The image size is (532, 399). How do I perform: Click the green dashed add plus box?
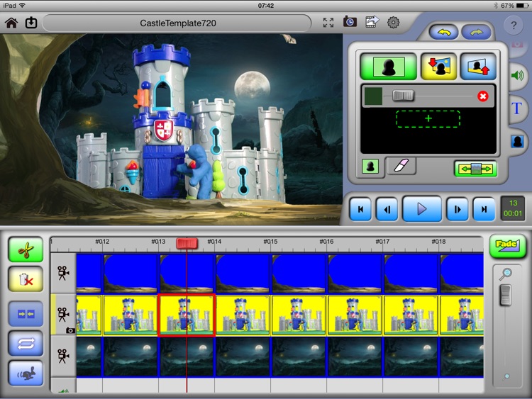click(428, 118)
